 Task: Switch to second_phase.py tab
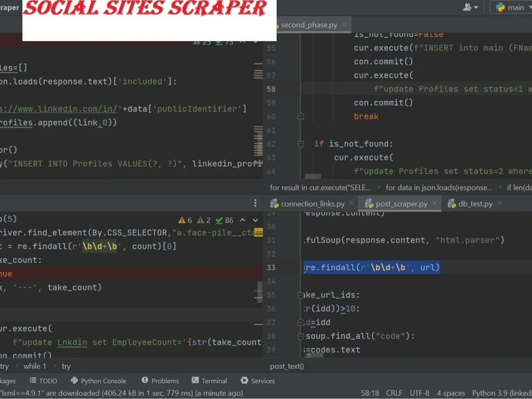pyautogui.click(x=309, y=25)
